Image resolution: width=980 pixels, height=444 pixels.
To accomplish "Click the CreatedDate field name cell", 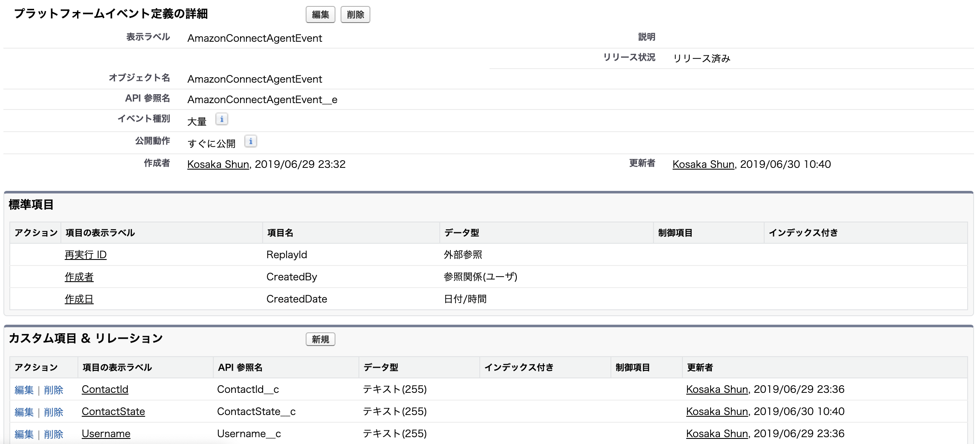I will (297, 299).
